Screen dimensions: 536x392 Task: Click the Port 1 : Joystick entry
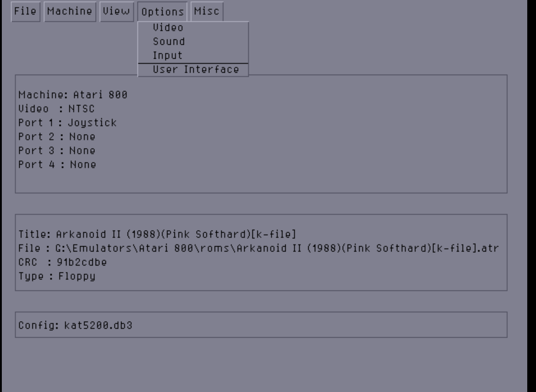[68, 123]
